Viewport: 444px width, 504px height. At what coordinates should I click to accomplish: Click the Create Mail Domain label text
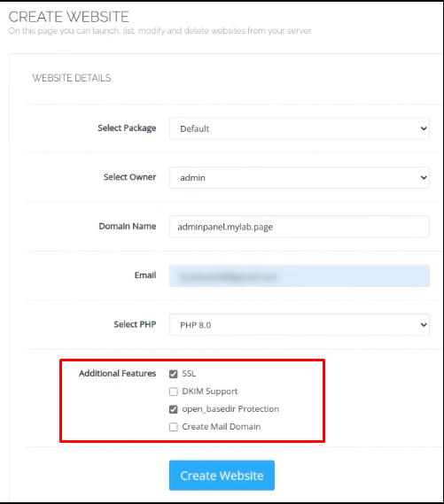click(x=222, y=427)
